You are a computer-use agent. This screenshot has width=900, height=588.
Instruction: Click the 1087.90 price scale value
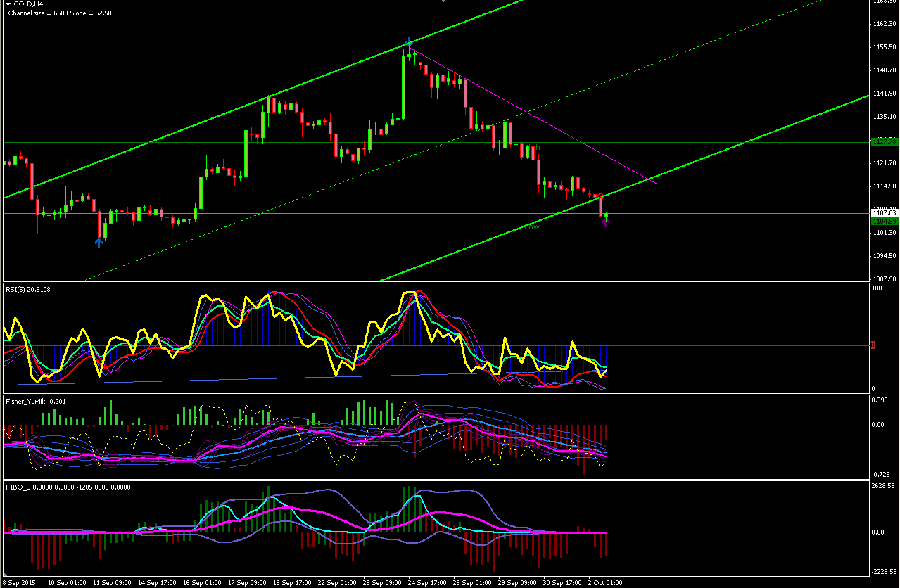tap(883, 279)
